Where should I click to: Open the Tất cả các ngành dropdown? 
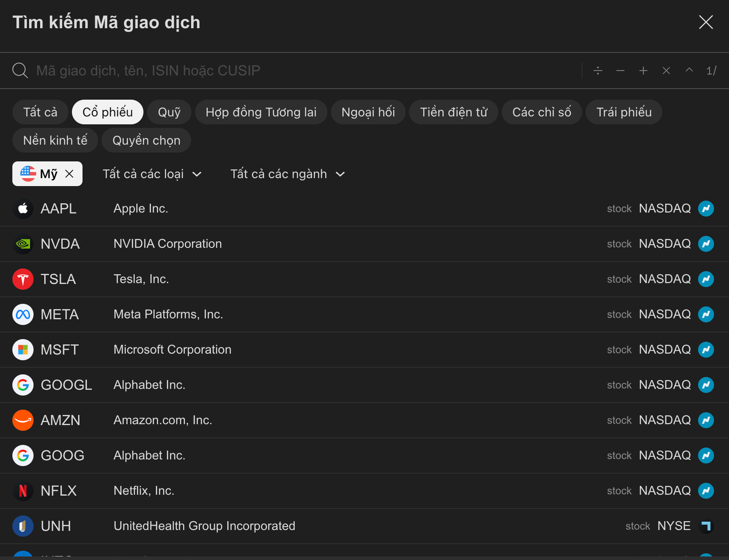[287, 173]
